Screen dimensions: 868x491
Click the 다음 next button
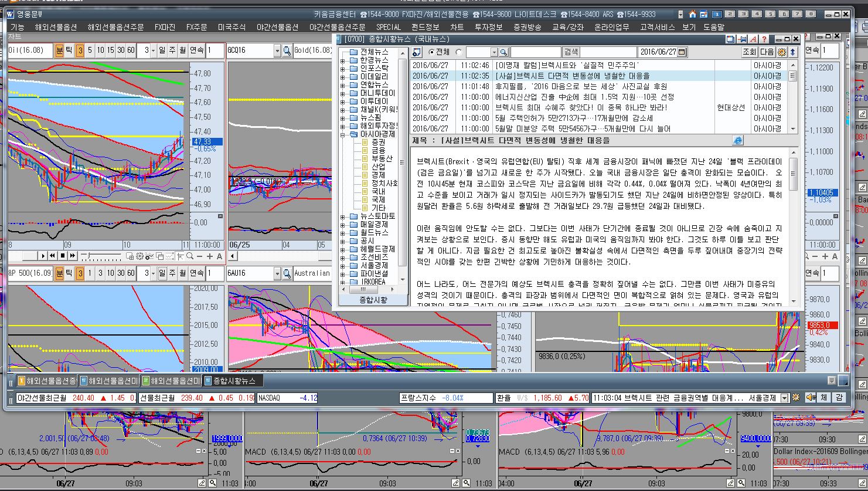pyautogui.click(x=767, y=52)
